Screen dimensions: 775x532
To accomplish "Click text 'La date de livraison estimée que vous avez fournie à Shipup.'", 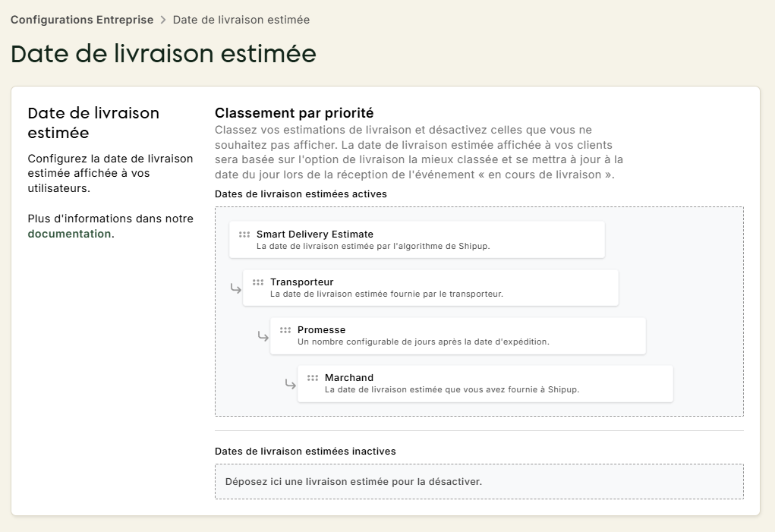I will pyautogui.click(x=452, y=390).
